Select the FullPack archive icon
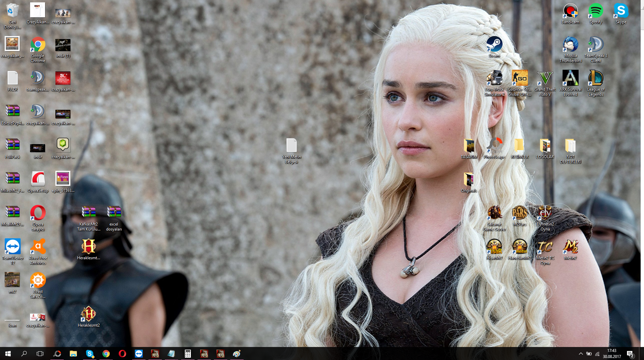This screenshot has height=360, width=644. [x=12, y=148]
